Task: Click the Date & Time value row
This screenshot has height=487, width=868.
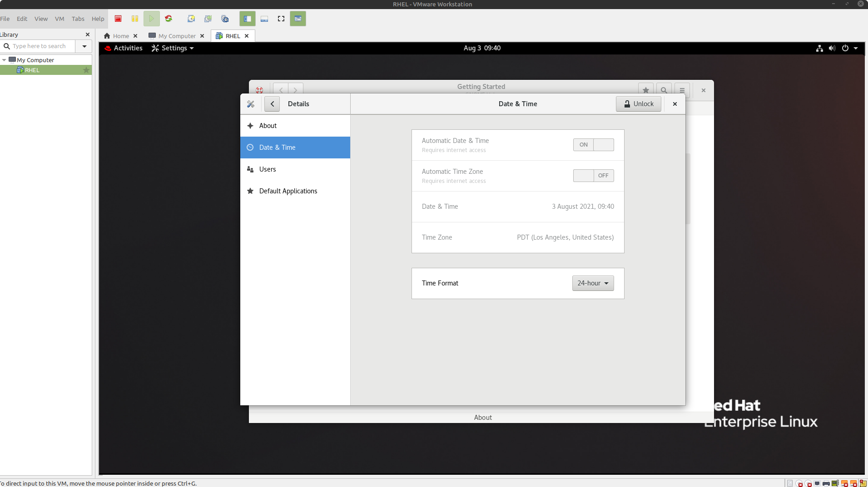Action: coord(518,207)
